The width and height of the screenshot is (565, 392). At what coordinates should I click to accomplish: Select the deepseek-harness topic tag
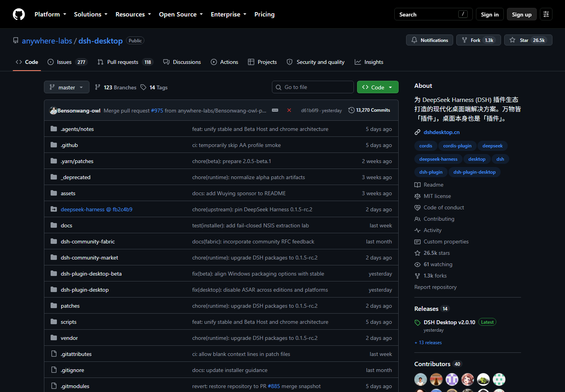[438, 159]
